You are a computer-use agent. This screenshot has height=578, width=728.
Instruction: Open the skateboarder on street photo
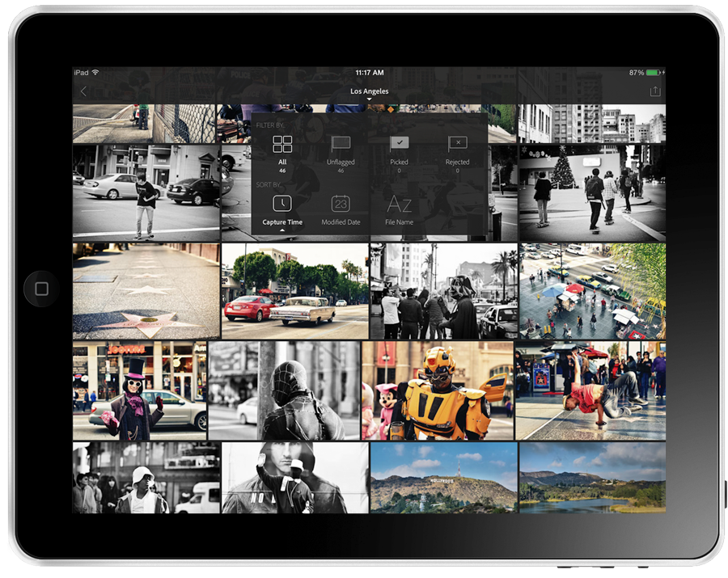pyautogui.click(x=146, y=193)
